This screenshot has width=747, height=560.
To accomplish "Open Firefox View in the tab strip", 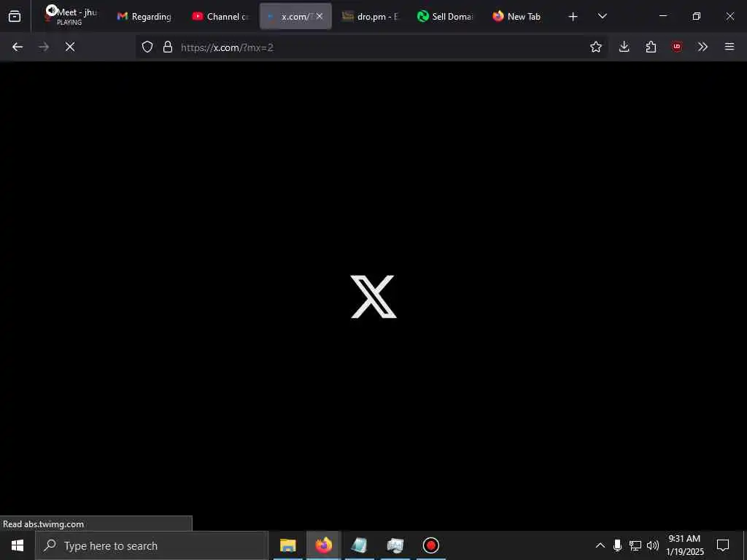I will click(15, 17).
